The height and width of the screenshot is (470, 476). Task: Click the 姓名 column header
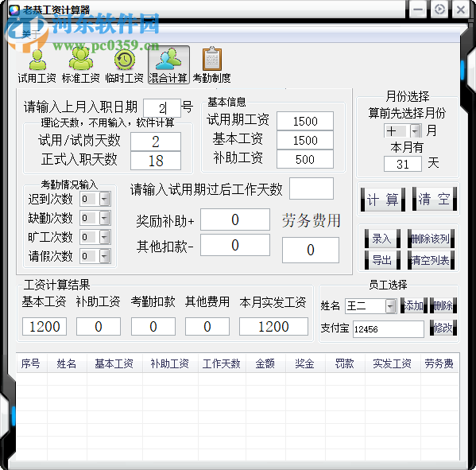[67, 363]
